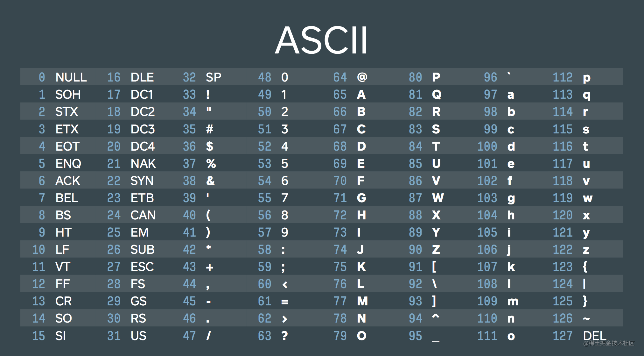This screenshot has height=356, width=644.
Task: Click the ASCII title heading
Action: click(321, 40)
